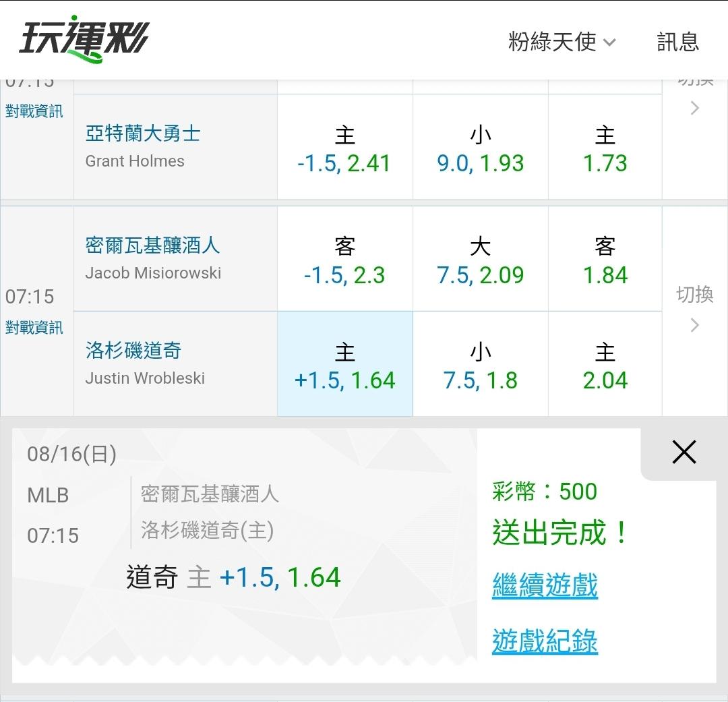Click pitcher name Grant Holmes
Screen dimensions: 728x702
[135, 161]
